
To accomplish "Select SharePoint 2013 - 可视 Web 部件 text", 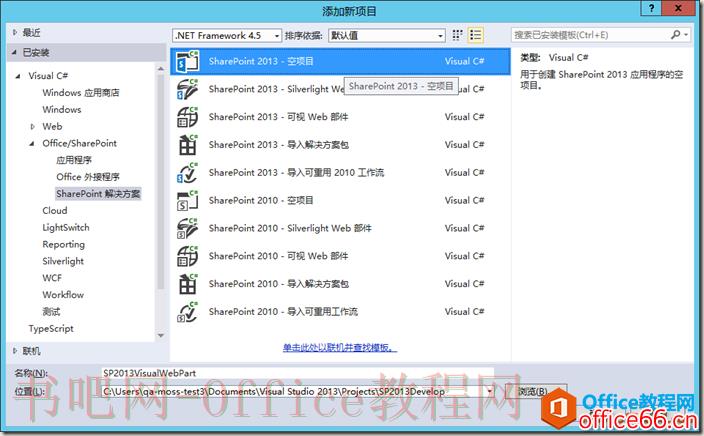I will point(278,117).
